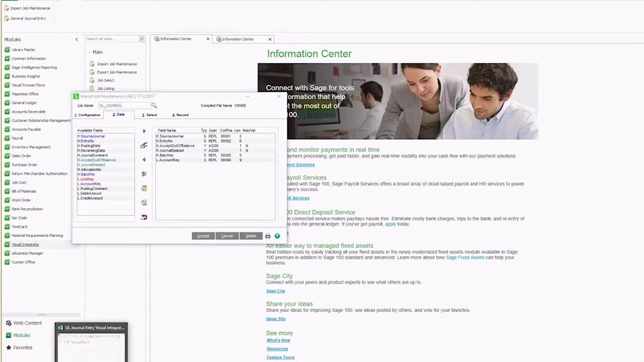Open Sales Order module icon

pyautogui.click(x=7, y=156)
